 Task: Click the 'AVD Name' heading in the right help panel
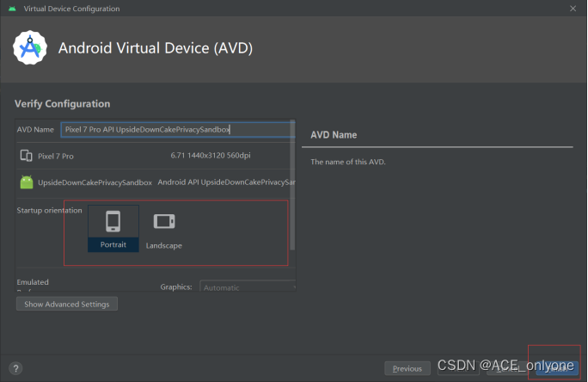coord(334,135)
